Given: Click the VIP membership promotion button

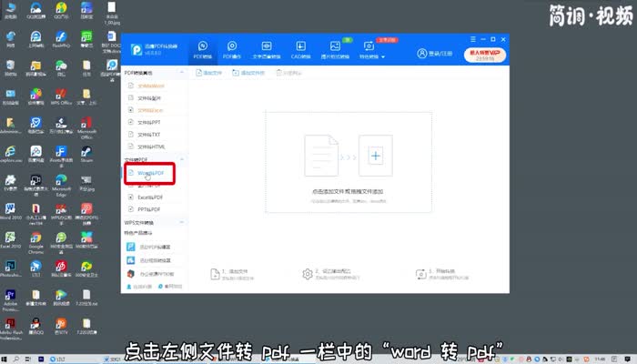Looking at the screenshot, I should click(x=484, y=54).
